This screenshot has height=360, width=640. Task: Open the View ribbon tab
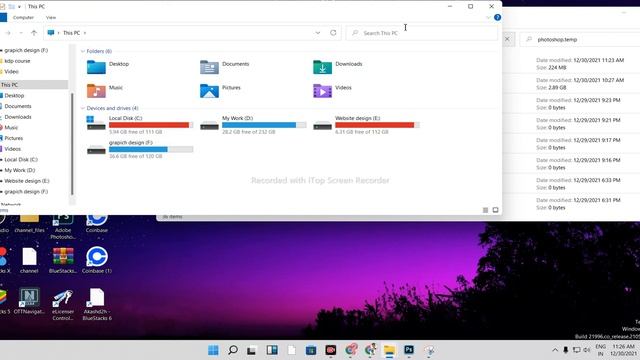[51, 18]
